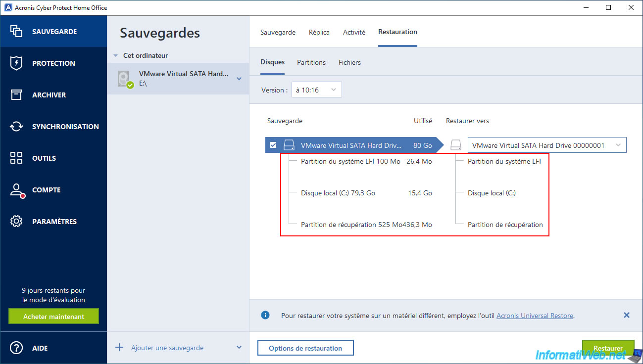Click the Sauvegarde column header
The height and width of the screenshot is (364, 643).
click(x=285, y=121)
